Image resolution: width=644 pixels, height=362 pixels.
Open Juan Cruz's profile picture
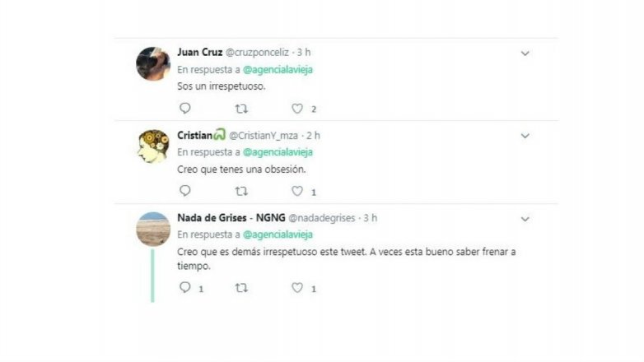click(153, 63)
